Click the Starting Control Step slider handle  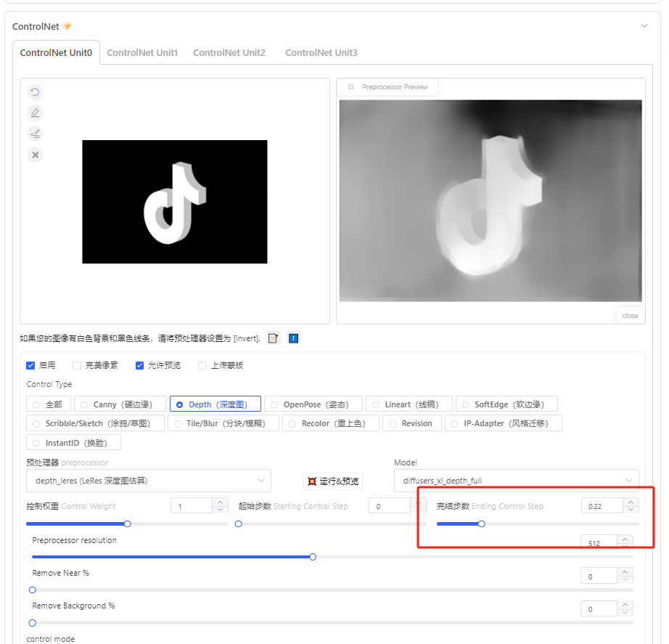239,524
